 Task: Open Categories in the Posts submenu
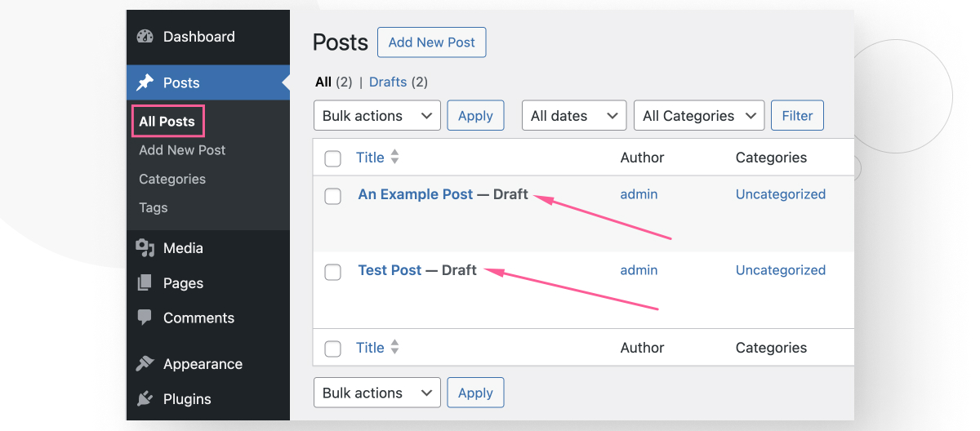click(x=172, y=179)
